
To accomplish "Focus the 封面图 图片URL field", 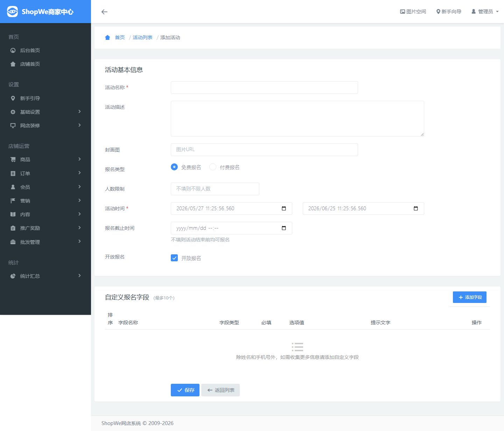I will [264, 150].
